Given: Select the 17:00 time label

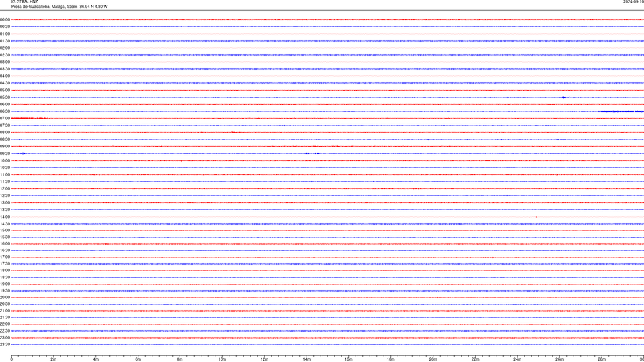Looking at the screenshot, I should pyautogui.click(x=5, y=257).
